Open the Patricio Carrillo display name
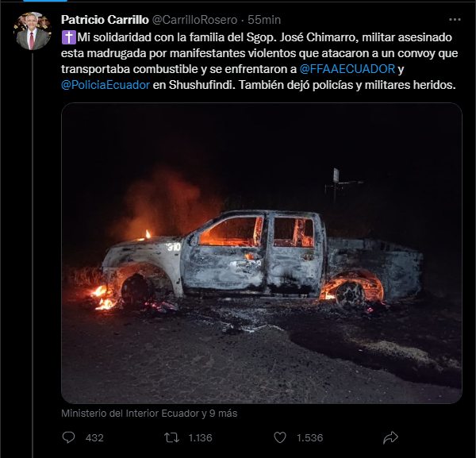This screenshot has height=458, width=476. coord(105,20)
